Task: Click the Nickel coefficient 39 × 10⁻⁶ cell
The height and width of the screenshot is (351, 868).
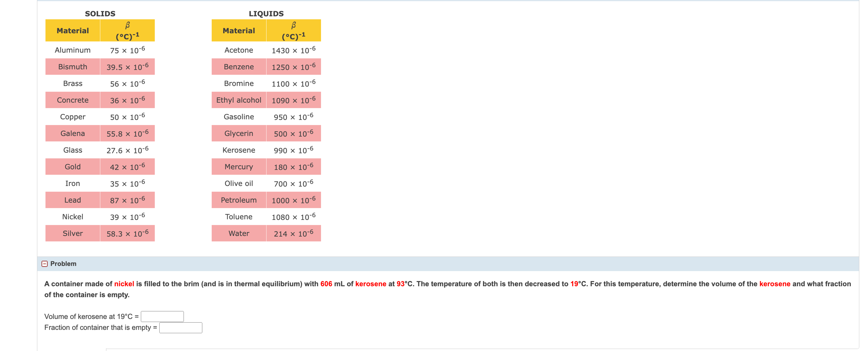Action: (x=127, y=217)
